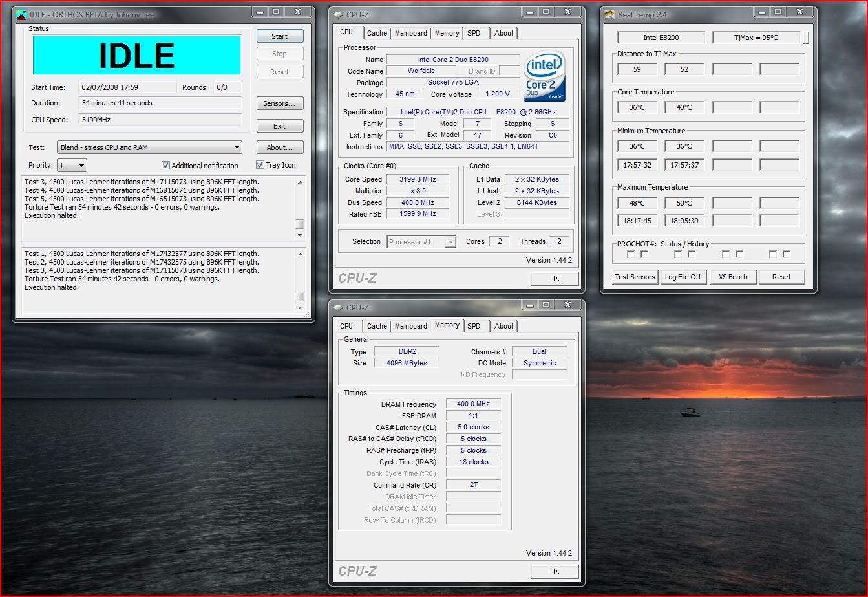Open Cache tab in lower CPU-Z window
Viewport: 868px width, 597px height.
377,326
